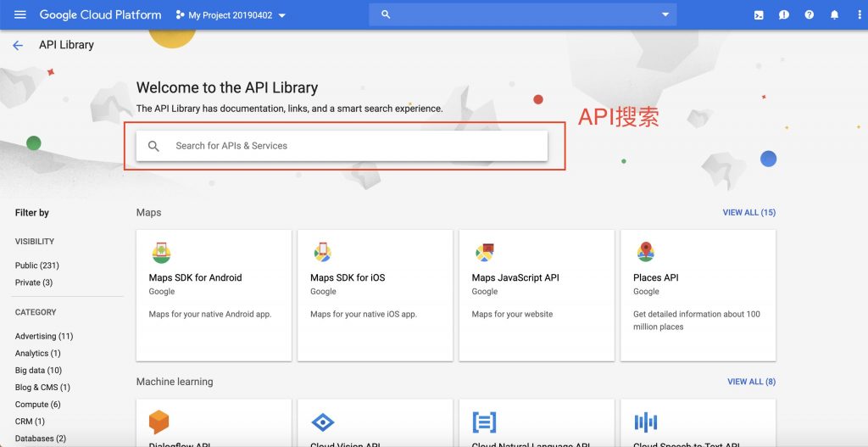Click 'Get detailed information about 100 million places'
This screenshot has height=447, width=868.
point(697,320)
